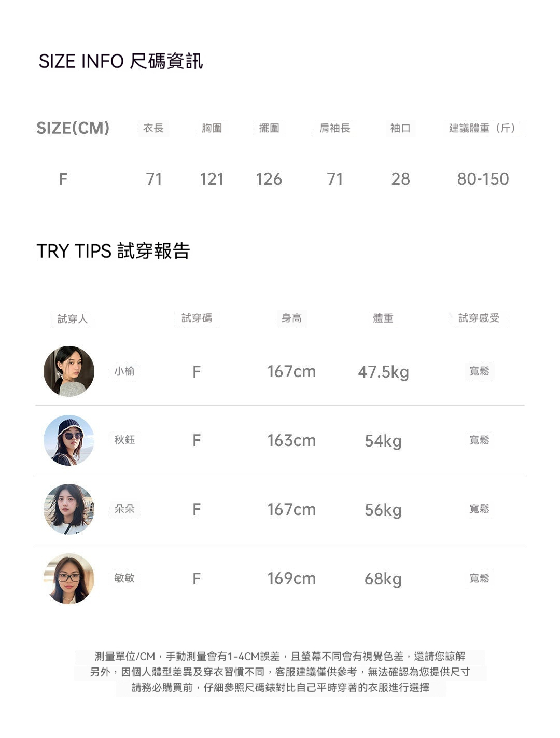The image size is (560, 738).
Task: Click the 擺圍 header label
Action: pyautogui.click(x=269, y=128)
